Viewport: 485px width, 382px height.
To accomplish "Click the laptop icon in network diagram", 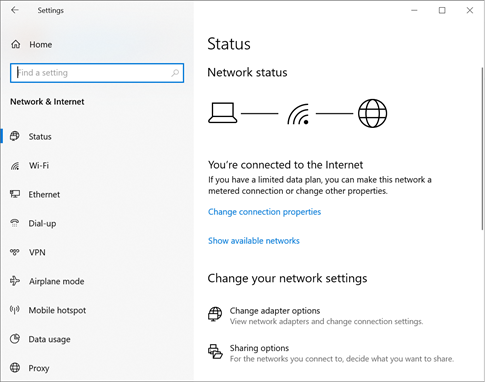I will point(223,113).
